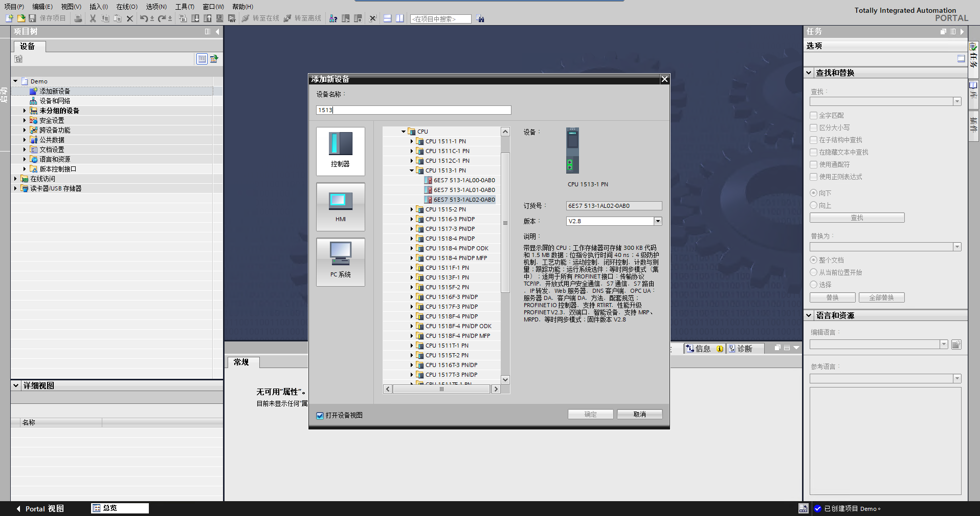The height and width of the screenshot is (516, 980).
Task: Click the delete X toolbar icon
Action: point(129,18)
